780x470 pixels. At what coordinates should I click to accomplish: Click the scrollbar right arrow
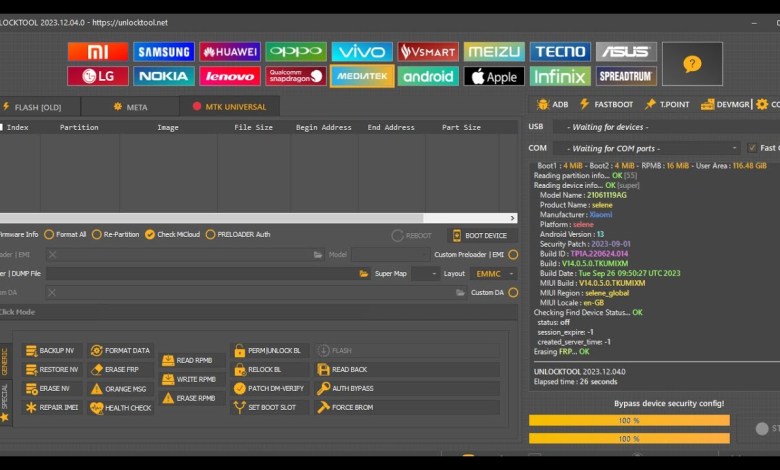pos(512,218)
